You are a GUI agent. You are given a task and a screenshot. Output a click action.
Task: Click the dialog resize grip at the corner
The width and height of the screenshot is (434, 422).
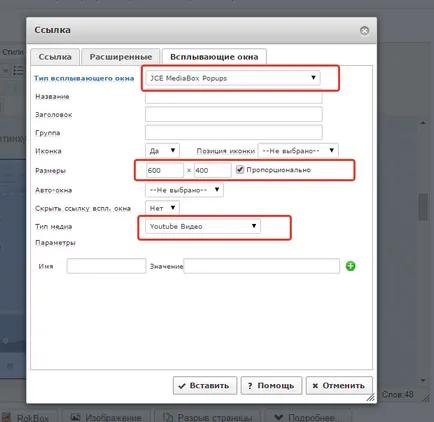click(371, 397)
